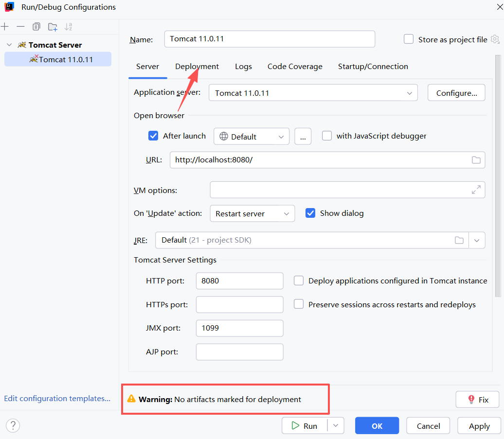Uncheck Show dialog checkbox
504x439 pixels.
310,213
